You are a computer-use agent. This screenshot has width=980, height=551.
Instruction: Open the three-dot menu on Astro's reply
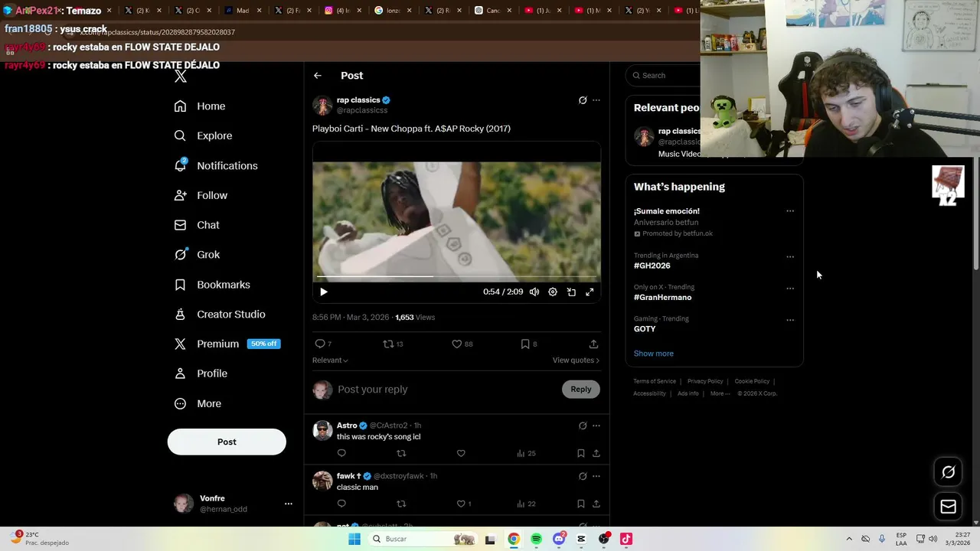point(596,425)
